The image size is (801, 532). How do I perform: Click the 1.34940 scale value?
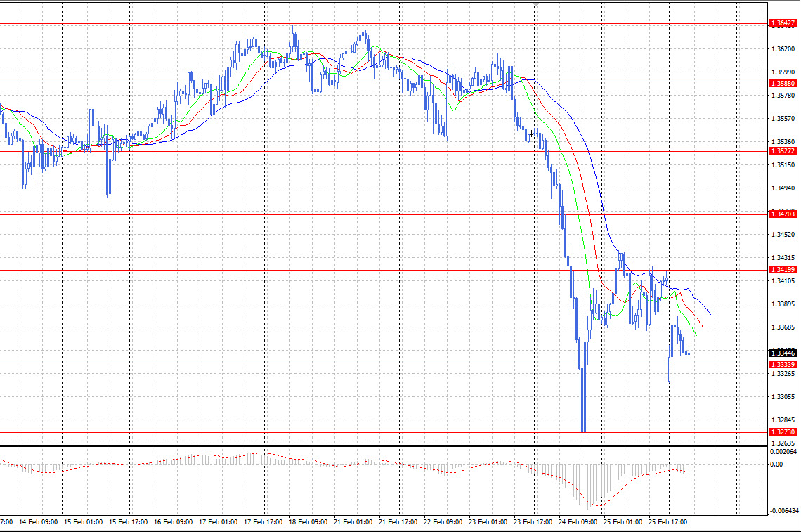point(783,188)
